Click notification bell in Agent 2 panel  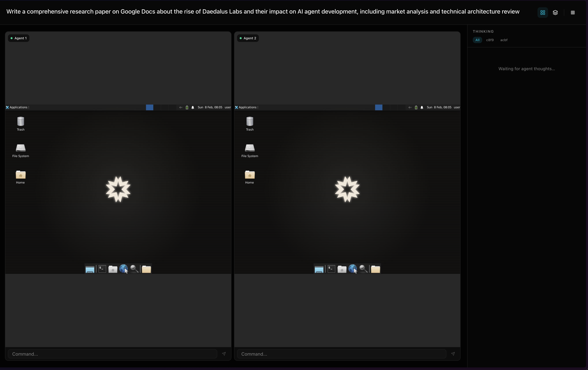pyautogui.click(x=422, y=107)
